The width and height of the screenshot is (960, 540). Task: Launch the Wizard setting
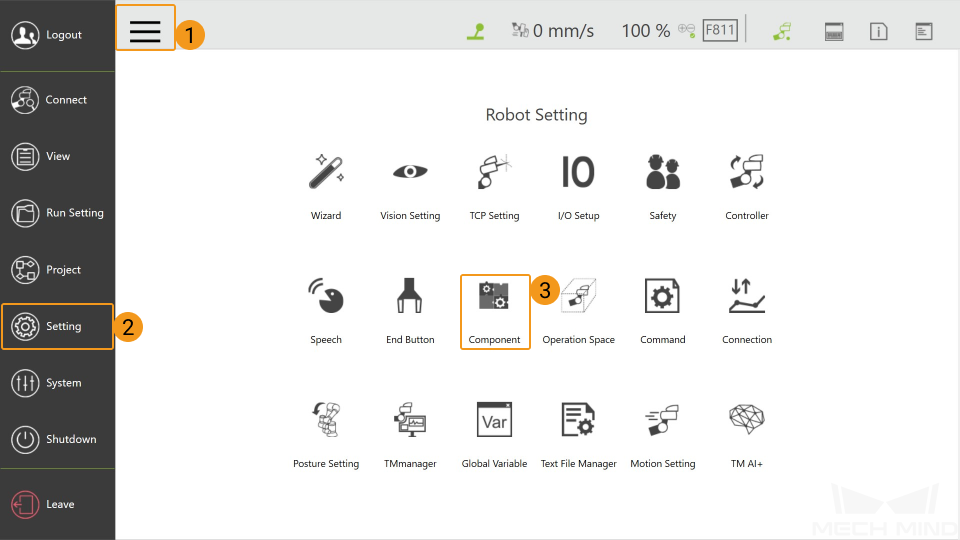tap(326, 187)
